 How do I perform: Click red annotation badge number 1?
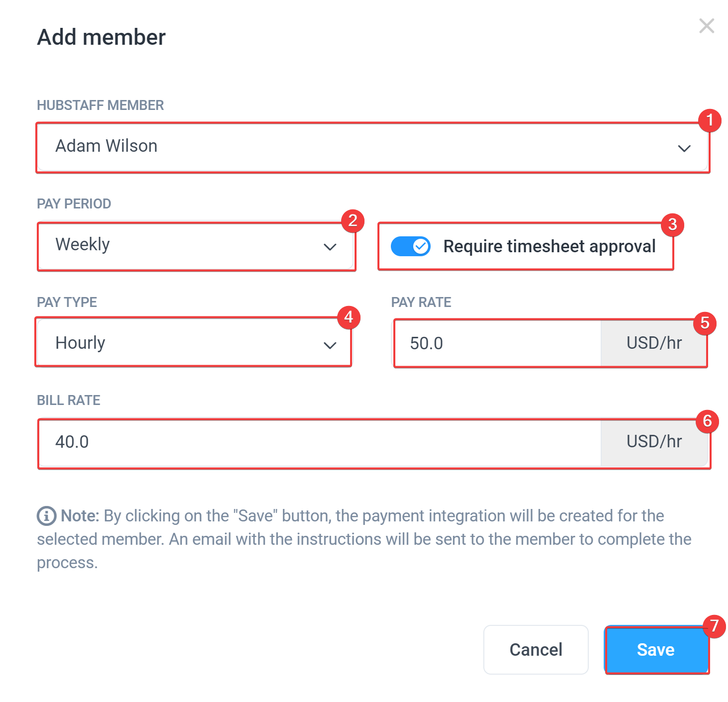tap(710, 120)
